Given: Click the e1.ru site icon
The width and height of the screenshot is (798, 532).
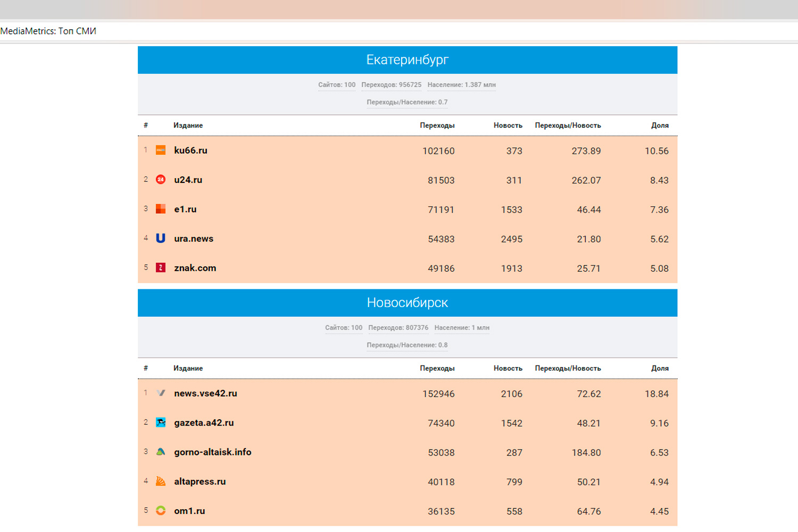Looking at the screenshot, I should tap(161, 209).
